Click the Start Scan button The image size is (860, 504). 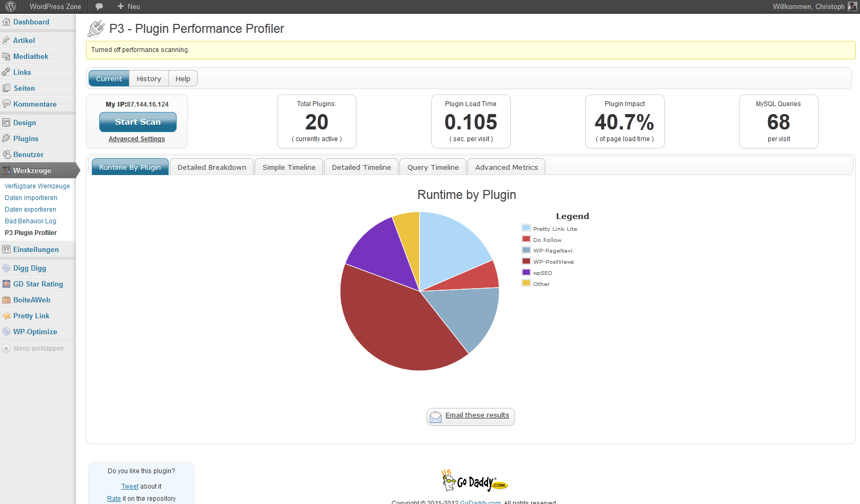(138, 122)
